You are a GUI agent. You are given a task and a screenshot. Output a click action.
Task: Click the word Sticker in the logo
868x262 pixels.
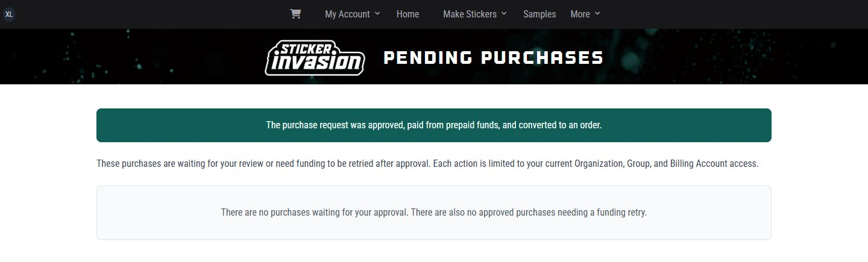tap(315, 48)
